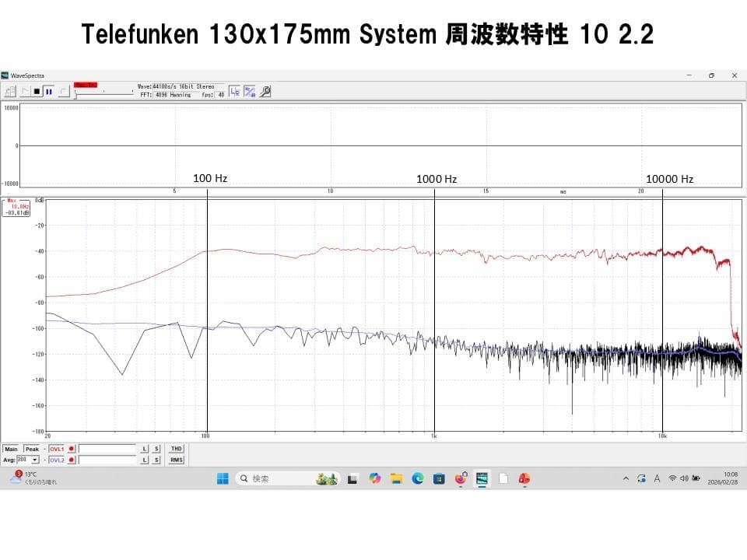Maximize the WaveSpectra window
The height and width of the screenshot is (560, 747).
point(711,75)
